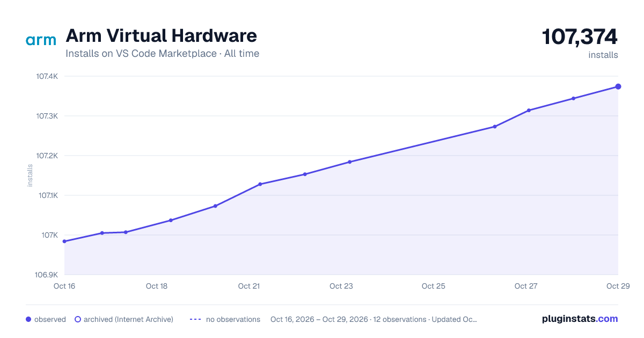This screenshot has height=338, width=644.
Task: Click the Oct 27 x-axis label
Action: point(526,286)
